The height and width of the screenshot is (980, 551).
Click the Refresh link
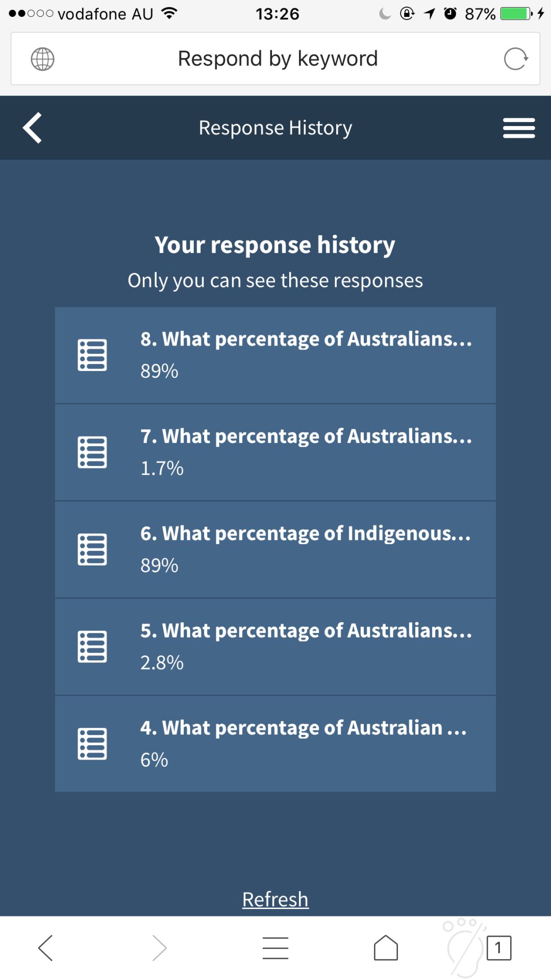[275, 899]
